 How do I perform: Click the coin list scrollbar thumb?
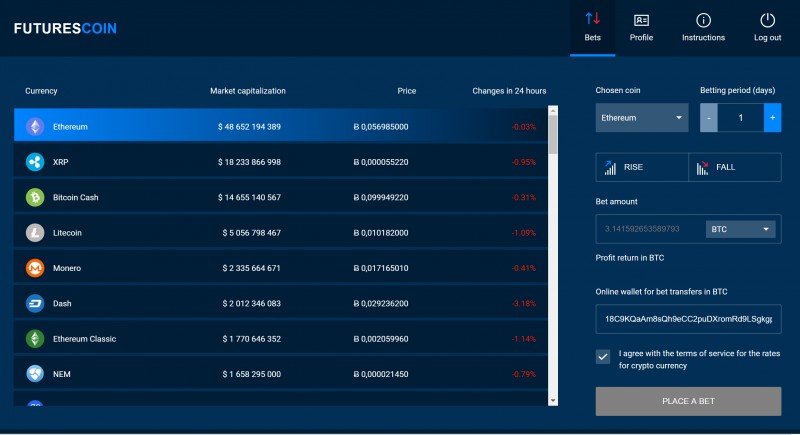[x=553, y=135]
